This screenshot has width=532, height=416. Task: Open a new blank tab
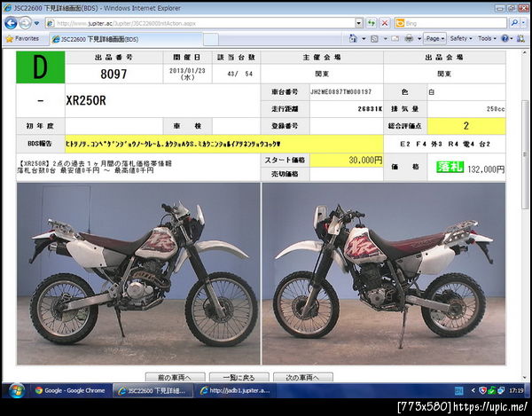pyautogui.click(x=211, y=39)
